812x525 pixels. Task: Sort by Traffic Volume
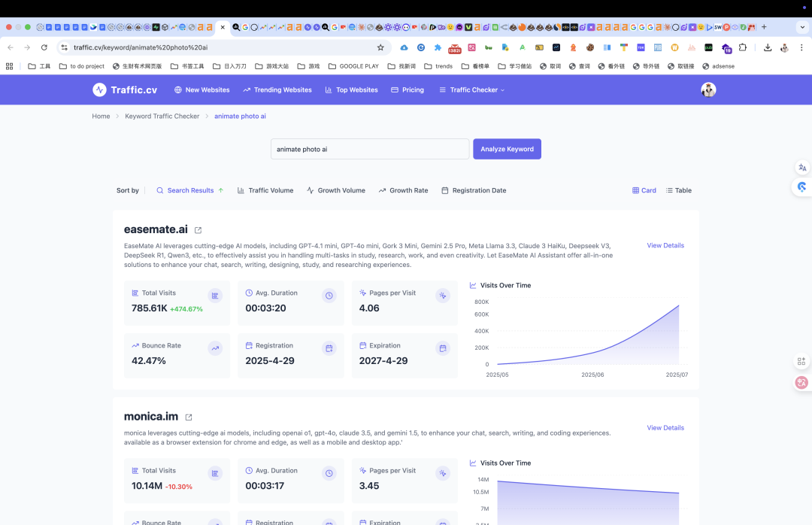coord(265,190)
